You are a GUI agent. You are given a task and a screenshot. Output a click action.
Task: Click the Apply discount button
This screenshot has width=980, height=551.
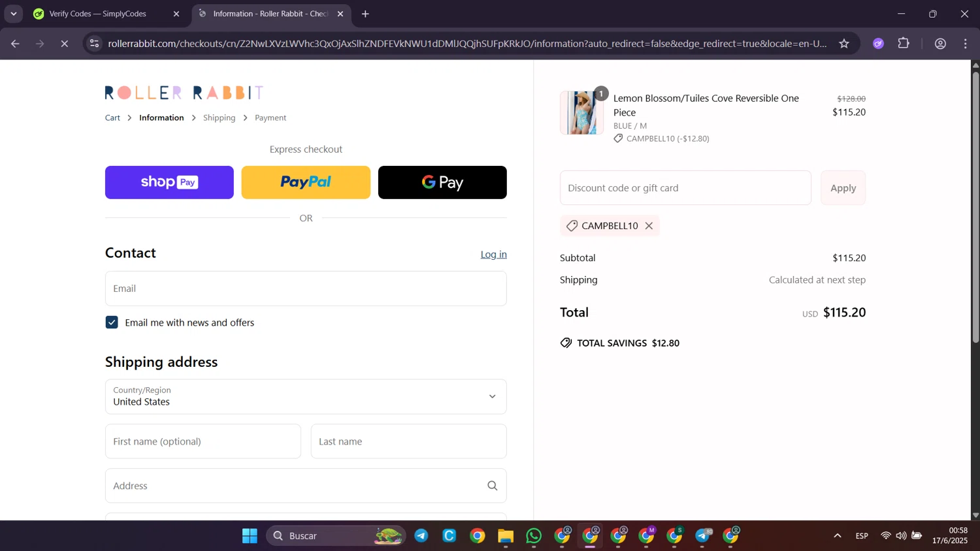pos(843,188)
